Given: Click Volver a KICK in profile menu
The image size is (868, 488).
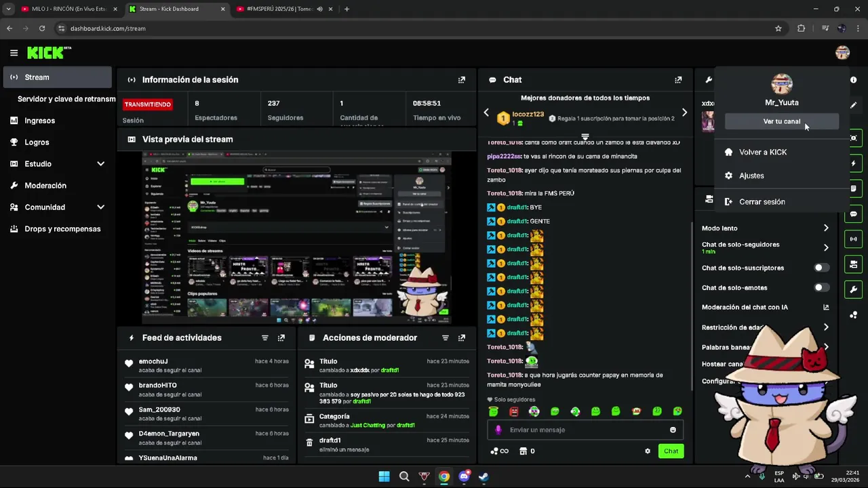Looking at the screenshot, I should [781, 152].
